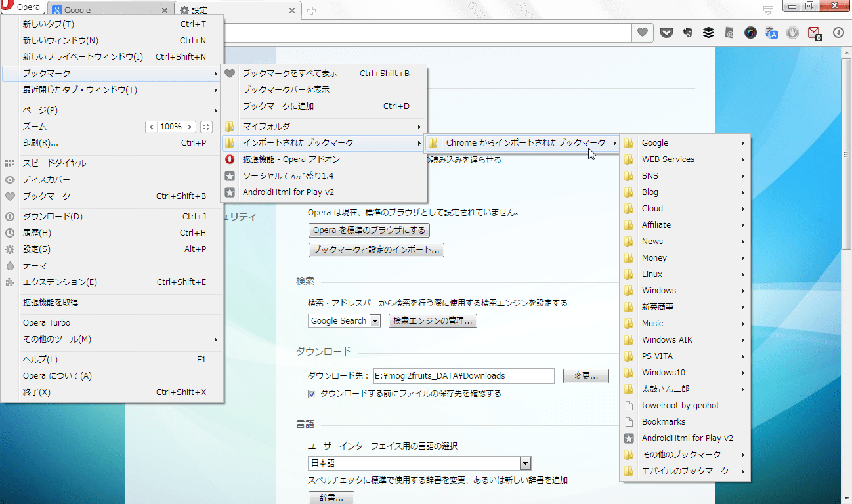Toggle ダウンロードする前にファイルの保存先を確認する checkbox
This screenshot has width=852, height=504.
[312, 394]
